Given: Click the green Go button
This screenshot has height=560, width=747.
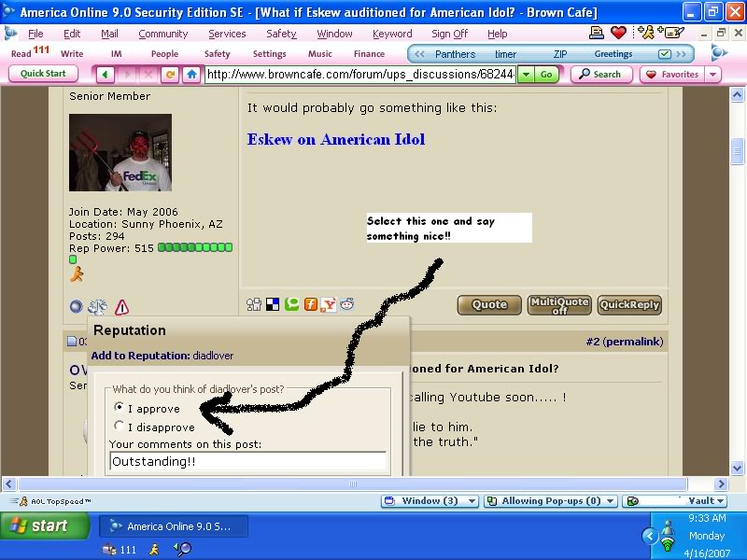Looking at the screenshot, I should [546, 75].
